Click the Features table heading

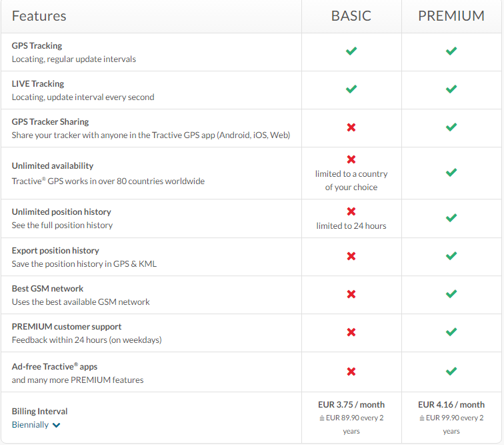pos(39,16)
